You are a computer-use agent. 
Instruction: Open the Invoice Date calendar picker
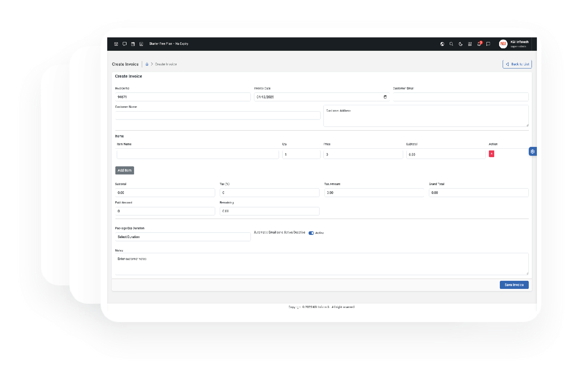[x=385, y=97]
